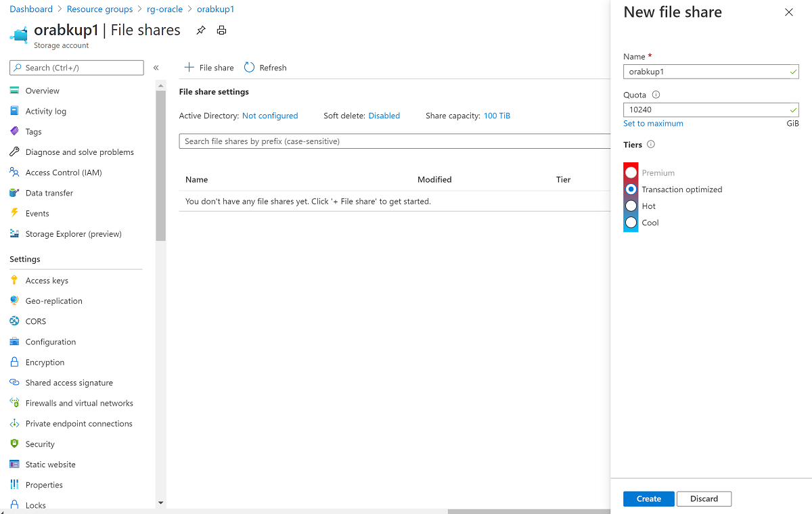Viewport: 812px width, 514px height.
Task: Open Geo-replication via its globe icon
Action: point(15,300)
